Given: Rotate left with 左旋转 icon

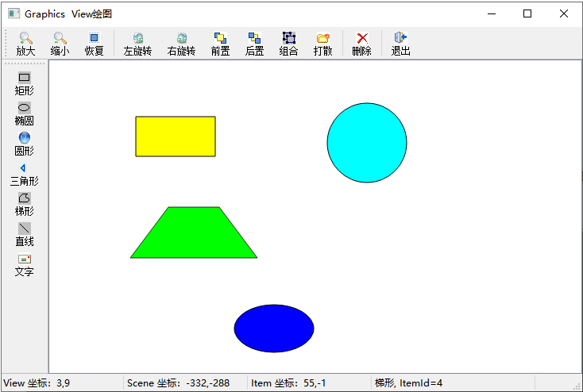Looking at the screenshot, I should coord(137,44).
